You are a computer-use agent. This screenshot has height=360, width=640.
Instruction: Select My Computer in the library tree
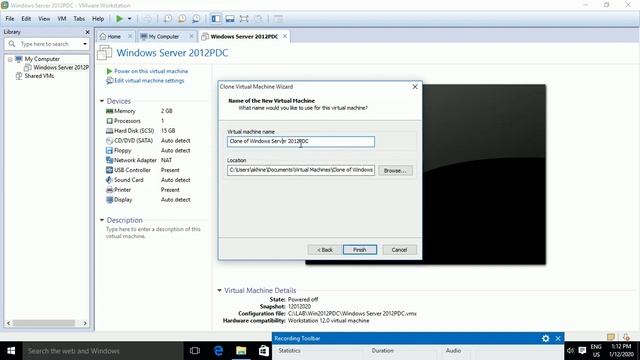coord(42,59)
